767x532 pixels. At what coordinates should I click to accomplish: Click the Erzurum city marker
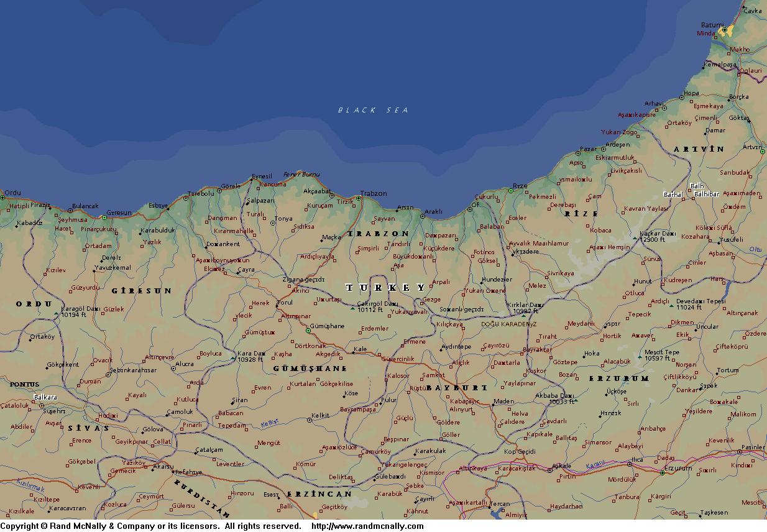(x=663, y=473)
